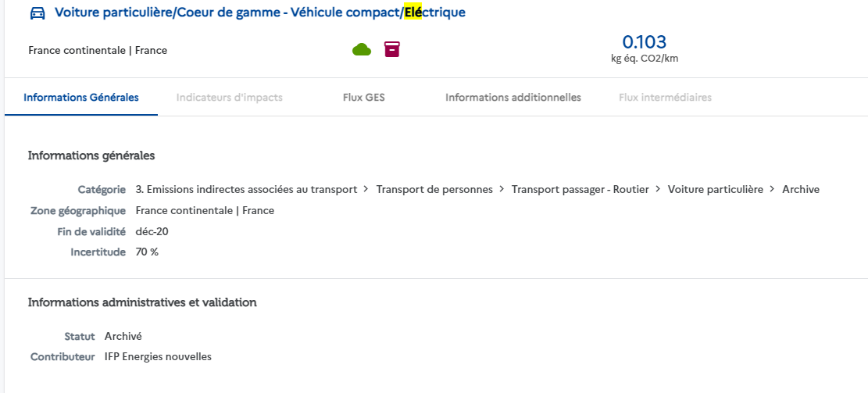This screenshot has height=393, width=868.
Task: Select the Voiture particulière breadcrumb in Catégorie
Action: click(x=715, y=189)
